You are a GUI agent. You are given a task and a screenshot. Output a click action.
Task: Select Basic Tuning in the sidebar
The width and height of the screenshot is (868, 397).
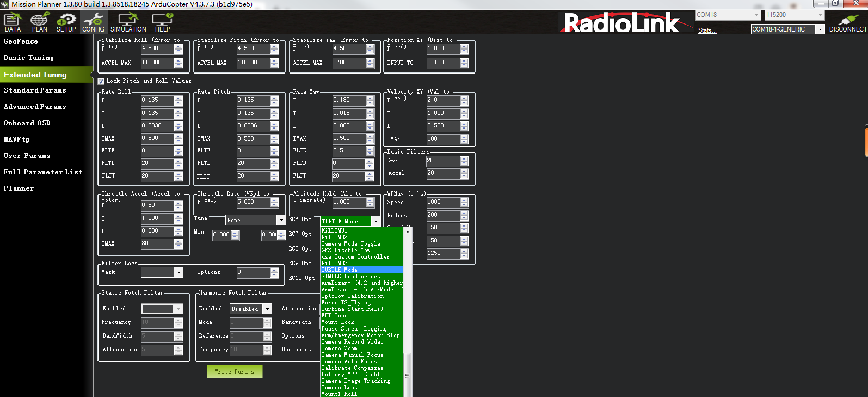pos(29,58)
